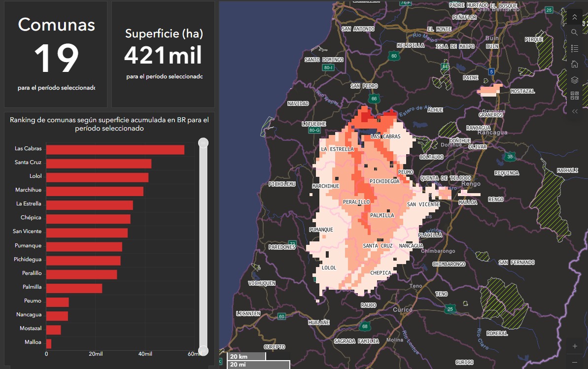Open the map layers list
Viewport: 588px width, 369px height.
pyautogui.click(x=574, y=80)
